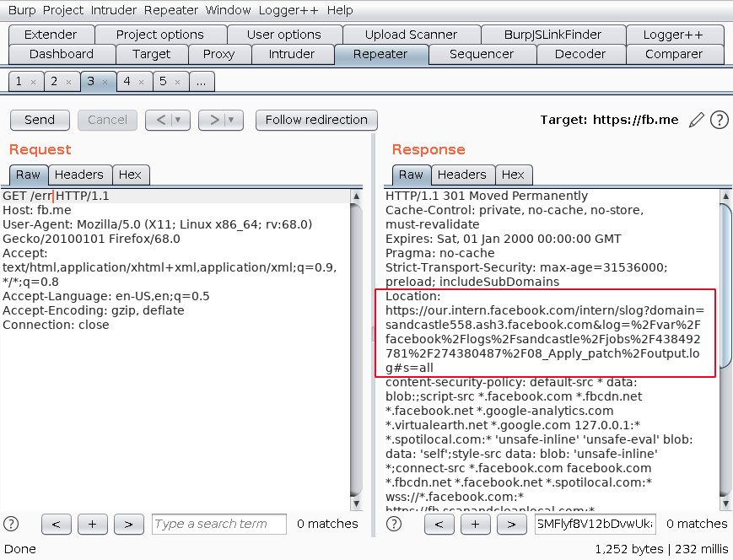Image resolution: width=733 pixels, height=560 pixels.
Task: Open the Logger++ menu
Action: [288, 10]
